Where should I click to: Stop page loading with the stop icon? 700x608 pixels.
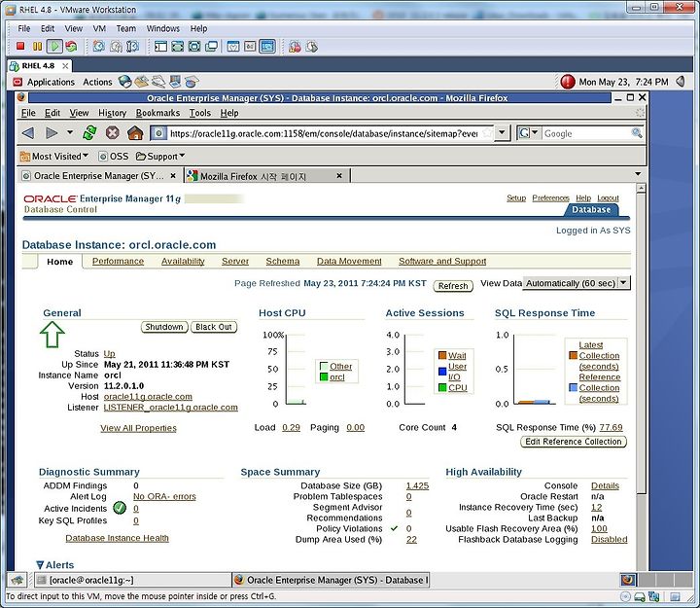(113, 132)
